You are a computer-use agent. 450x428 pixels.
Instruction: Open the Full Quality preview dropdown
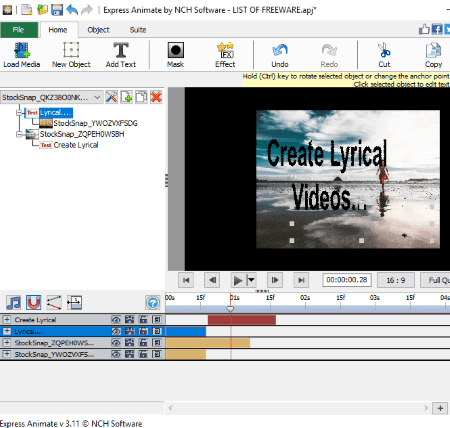(x=435, y=280)
